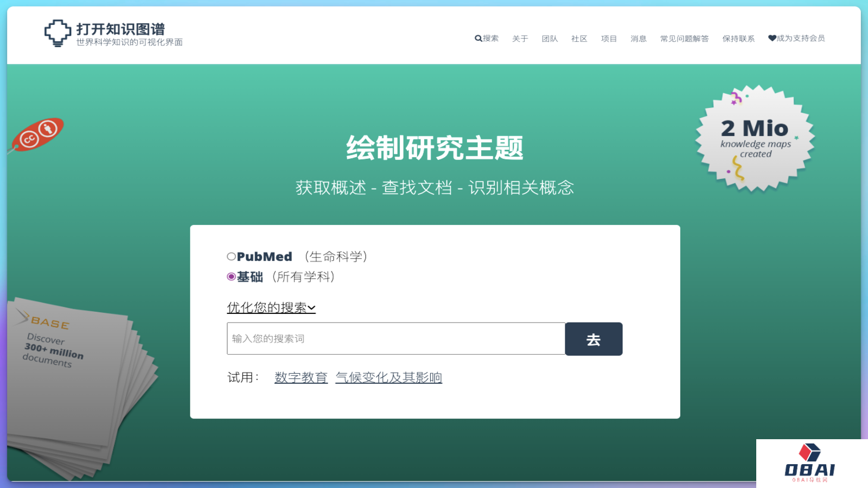This screenshot has height=488, width=868.
Task: Open the 消息 page
Action: point(639,38)
